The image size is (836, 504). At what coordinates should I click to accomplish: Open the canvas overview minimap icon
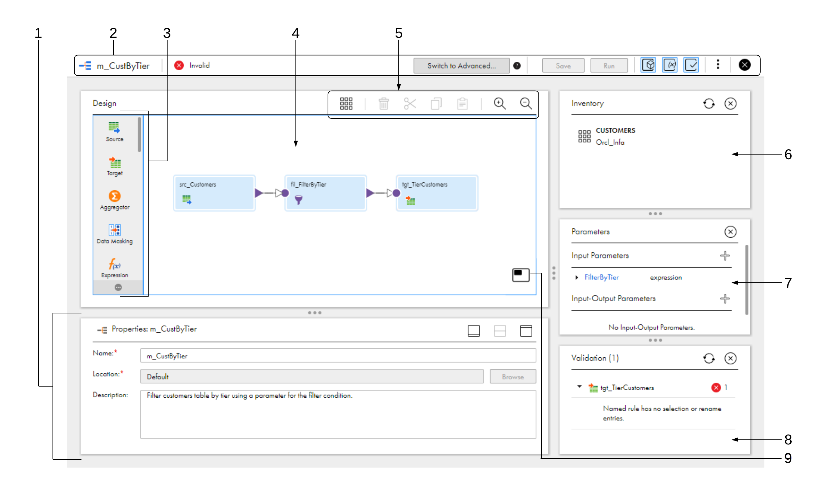[x=521, y=275]
